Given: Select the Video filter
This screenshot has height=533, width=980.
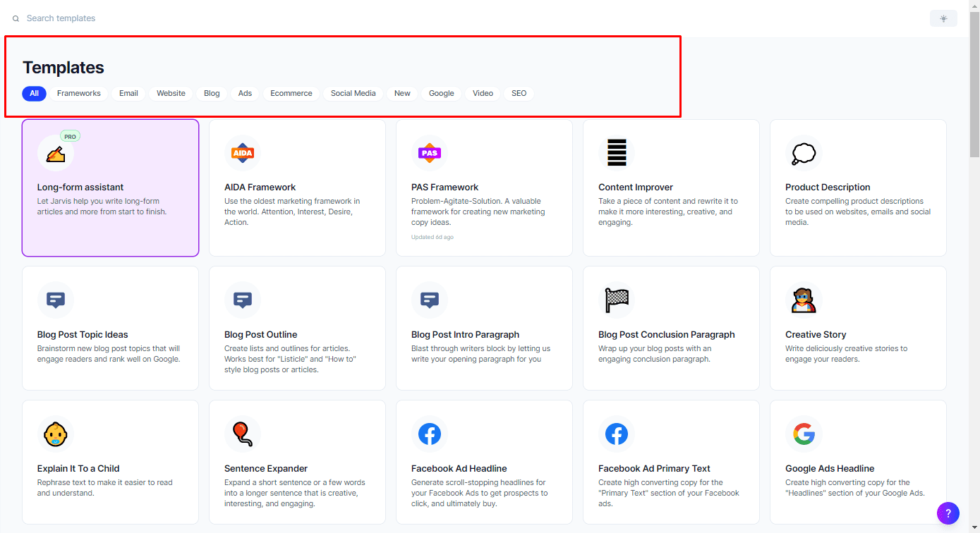Looking at the screenshot, I should pos(483,93).
